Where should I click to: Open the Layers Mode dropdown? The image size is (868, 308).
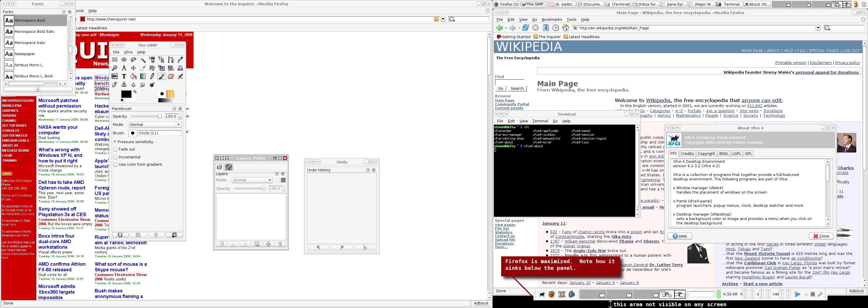coord(252,180)
